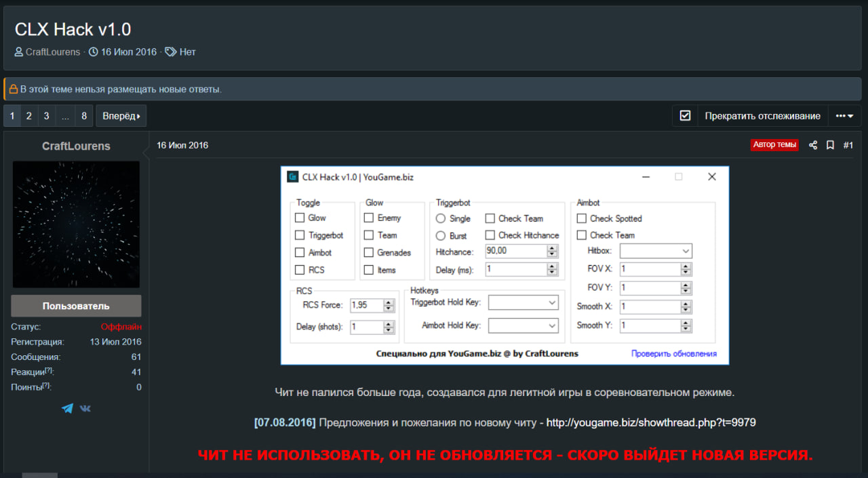Image resolution: width=868 pixels, height=478 pixels.
Task: Click the 16 Июл 2016 date under title
Action: (x=129, y=52)
